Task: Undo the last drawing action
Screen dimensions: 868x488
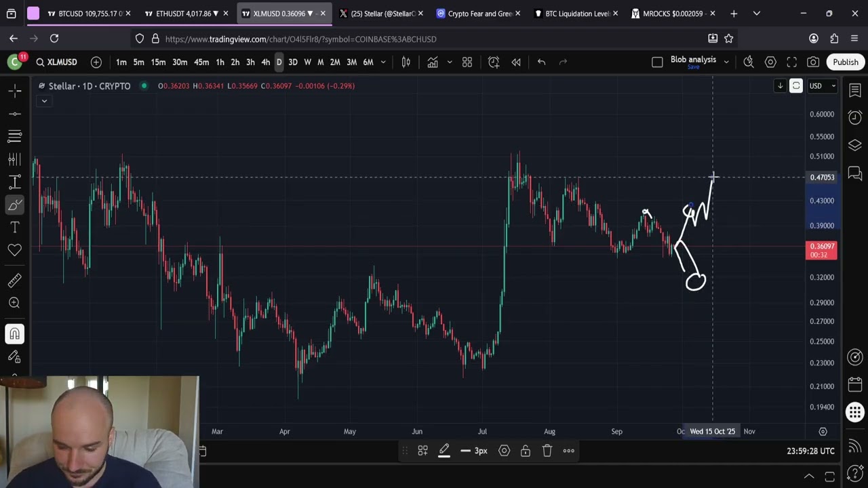Action: pos(541,62)
